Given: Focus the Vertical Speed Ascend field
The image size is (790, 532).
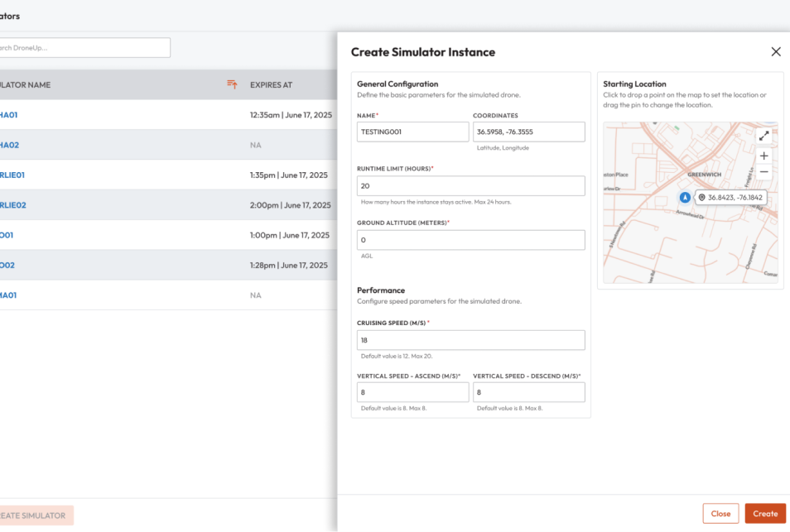Looking at the screenshot, I should coord(412,392).
